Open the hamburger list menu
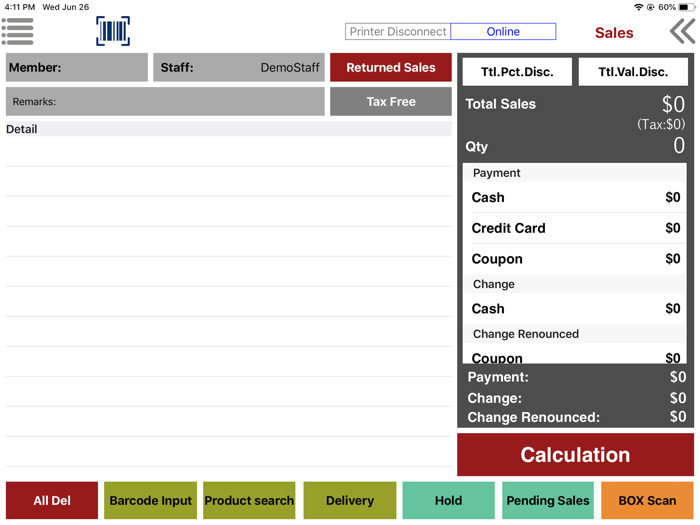This screenshot has width=700, height=525. point(17,31)
